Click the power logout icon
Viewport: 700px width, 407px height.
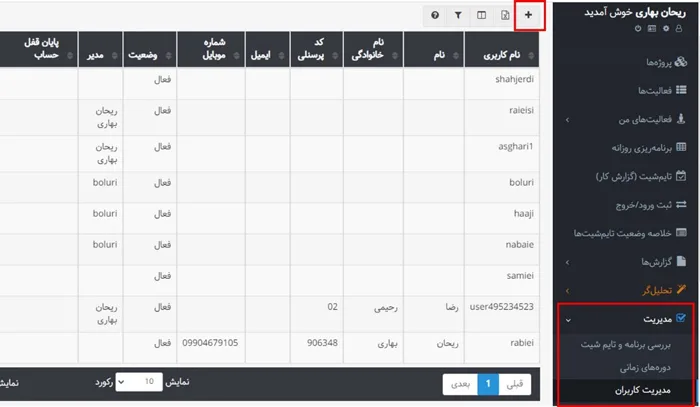click(x=638, y=29)
